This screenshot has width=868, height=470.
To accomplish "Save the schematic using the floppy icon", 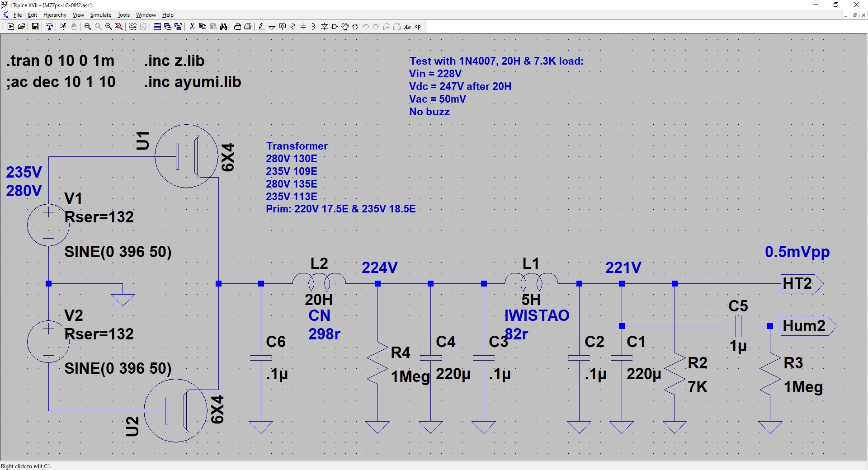I will (x=35, y=27).
